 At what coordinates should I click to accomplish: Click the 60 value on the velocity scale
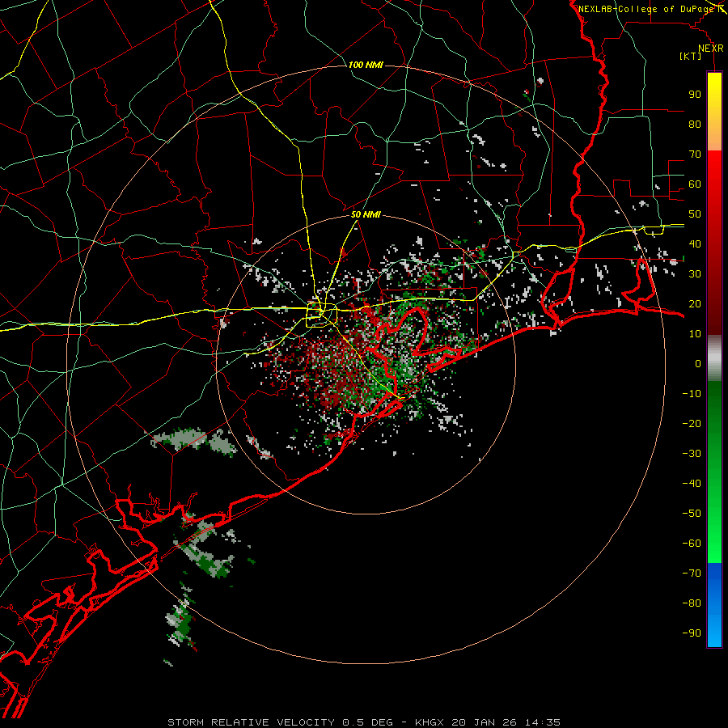tap(695, 184)
